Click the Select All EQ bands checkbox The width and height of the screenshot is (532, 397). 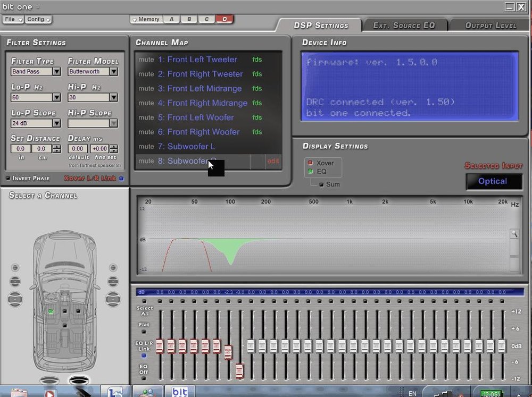(x=144, y=301)
